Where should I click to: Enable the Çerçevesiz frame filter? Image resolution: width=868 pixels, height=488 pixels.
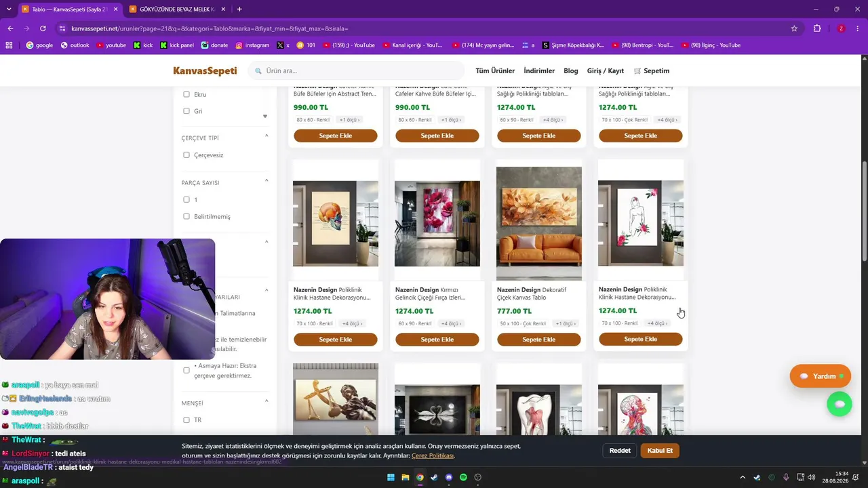click(x=186, y=155)
